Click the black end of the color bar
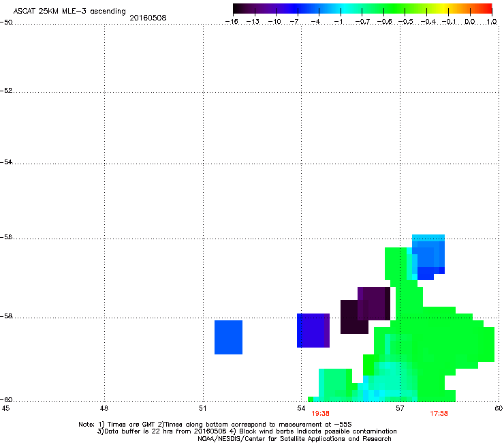Viewport: 504px width, 443px height. point(238,9)
